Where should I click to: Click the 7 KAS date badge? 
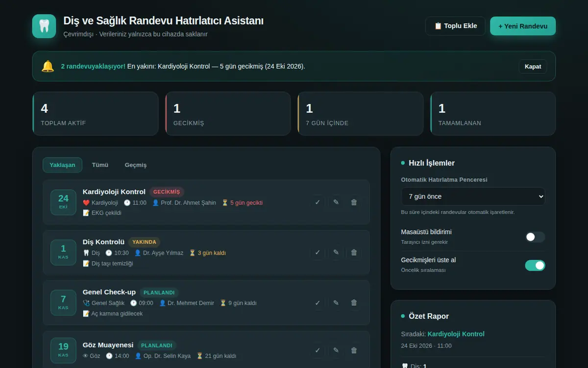point(63,303)
